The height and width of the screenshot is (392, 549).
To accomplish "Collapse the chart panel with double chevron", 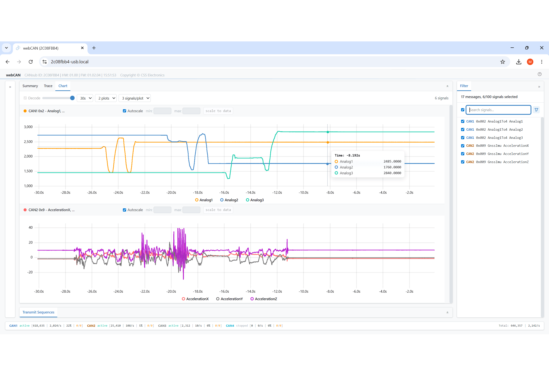I will 447,86.
